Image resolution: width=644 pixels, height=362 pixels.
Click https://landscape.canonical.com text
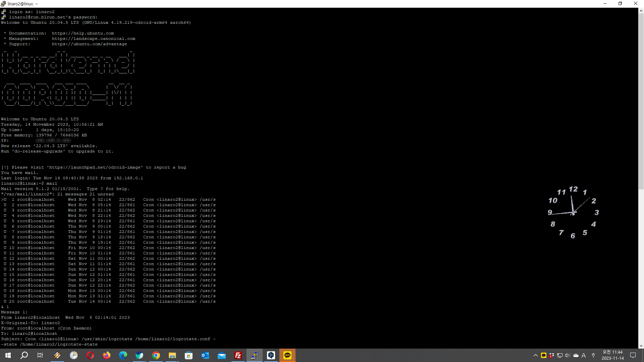[x=94, y=39]
